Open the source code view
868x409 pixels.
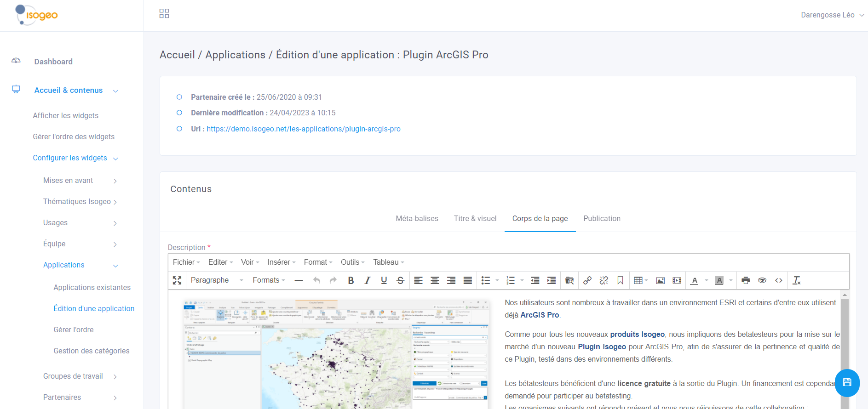[x=779, y=280]
